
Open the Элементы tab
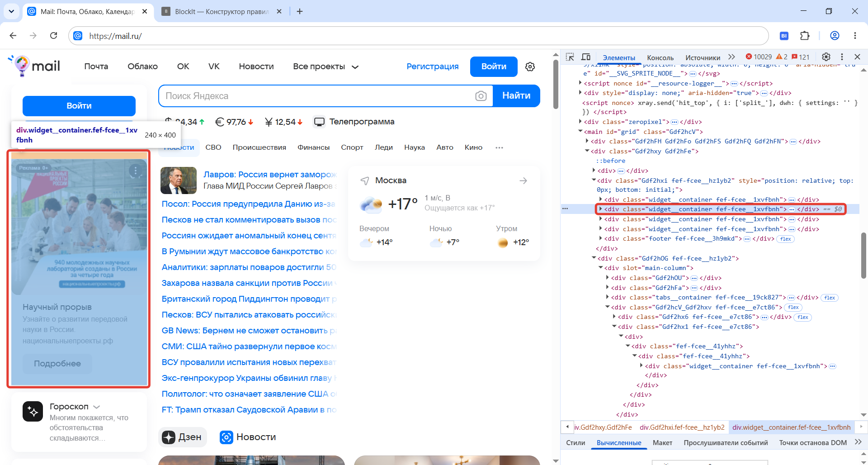coord(619,57)
